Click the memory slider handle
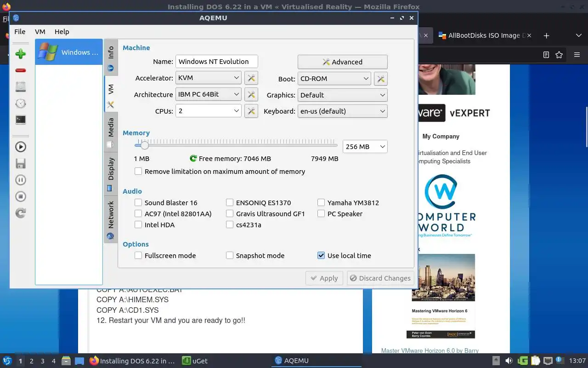Viewport: 588px width, 368px height. click(145, 145)
